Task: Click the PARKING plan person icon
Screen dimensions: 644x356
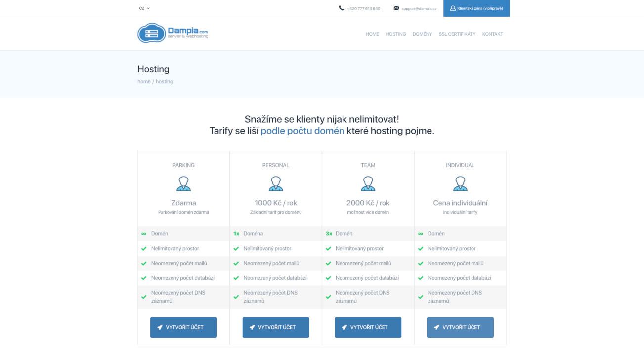Action: [183, 183]
